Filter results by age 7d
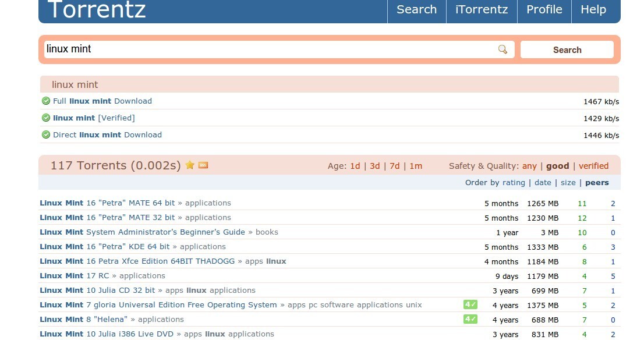 point(394,166)
